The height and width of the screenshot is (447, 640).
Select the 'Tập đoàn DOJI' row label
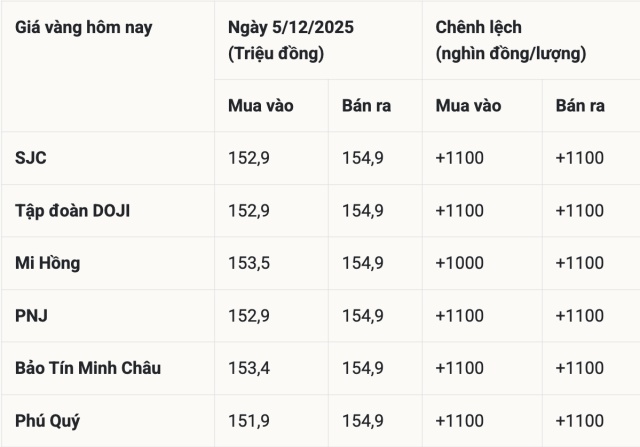[73, 211]
